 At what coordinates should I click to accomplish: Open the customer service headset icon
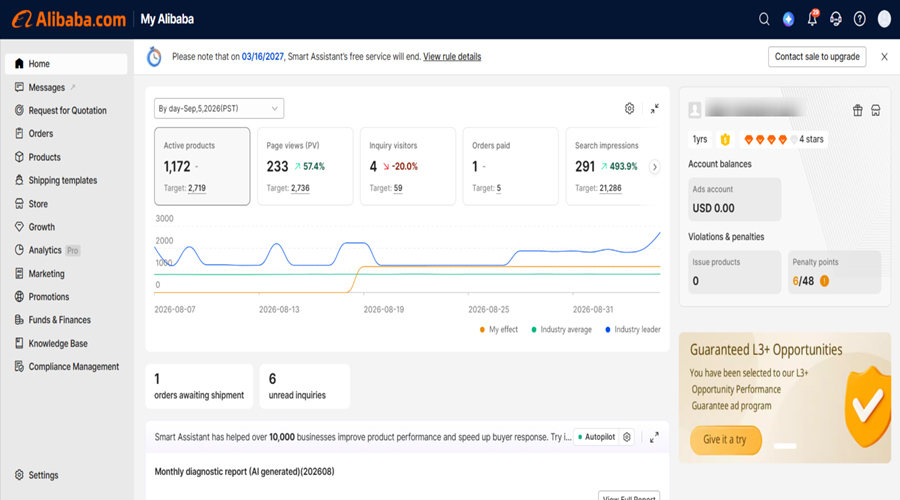click(x=836, y=20)
